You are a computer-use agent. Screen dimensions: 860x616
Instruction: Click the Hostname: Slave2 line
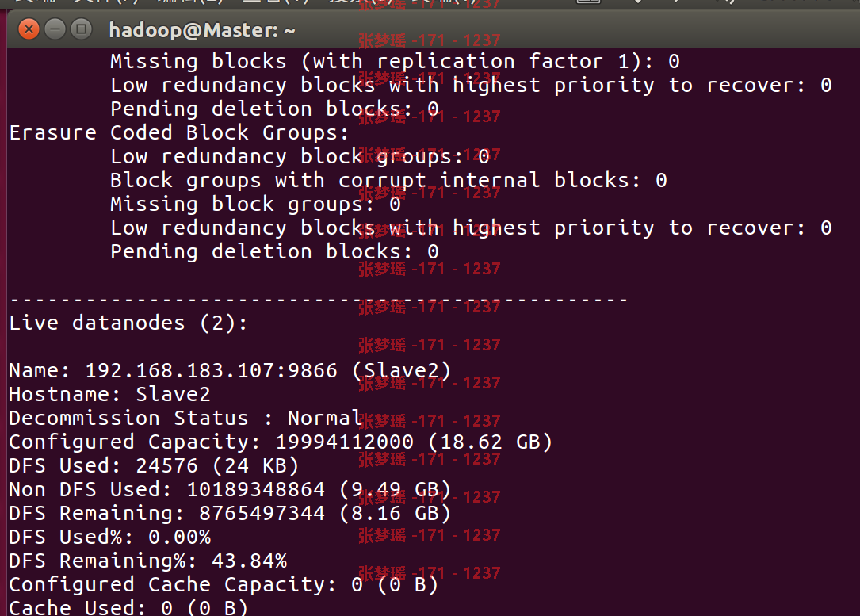point(109,394)
